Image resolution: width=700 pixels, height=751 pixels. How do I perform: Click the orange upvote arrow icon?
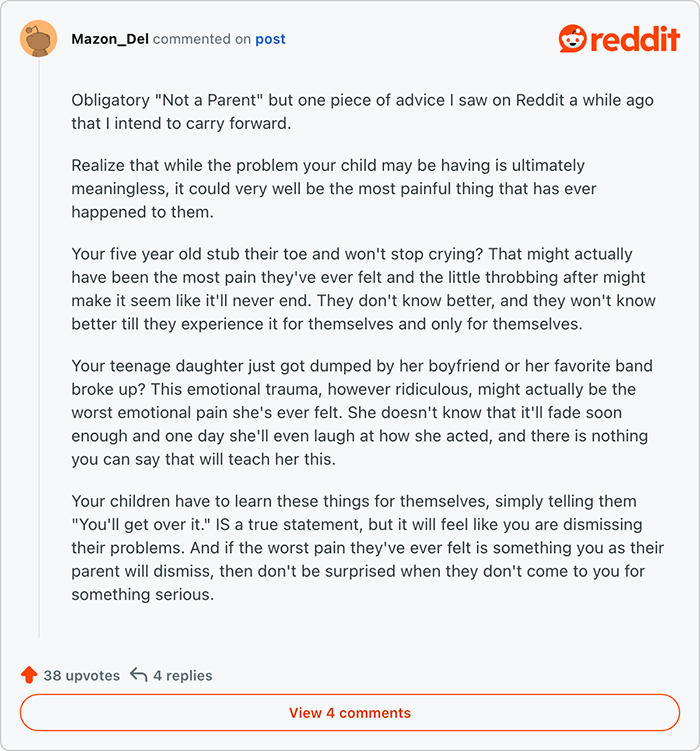pyautogui.click(x=29, y=675)
